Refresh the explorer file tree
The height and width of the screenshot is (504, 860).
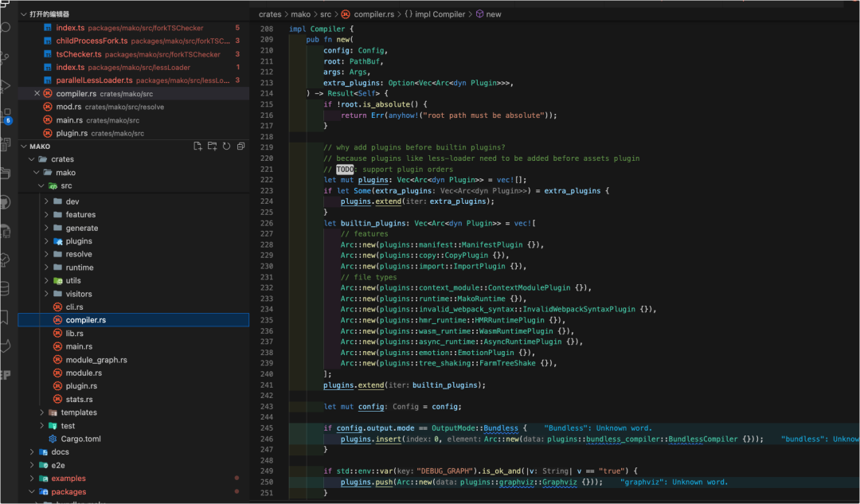tap(226, 147)
